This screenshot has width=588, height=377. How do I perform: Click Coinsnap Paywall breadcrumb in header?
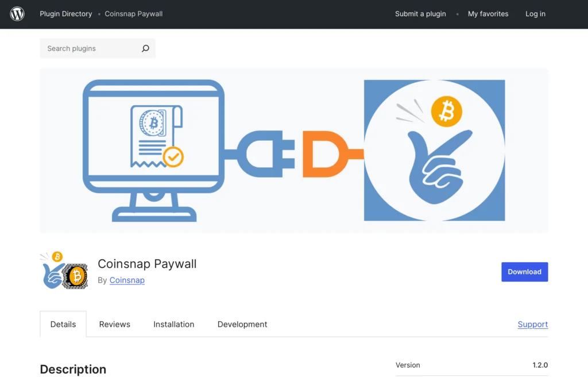click(133, 14)
